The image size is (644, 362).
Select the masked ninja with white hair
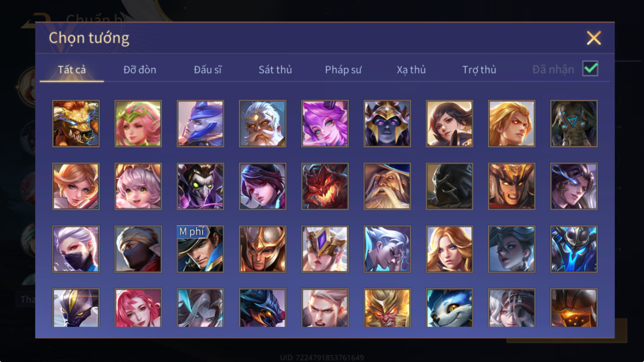76,249
